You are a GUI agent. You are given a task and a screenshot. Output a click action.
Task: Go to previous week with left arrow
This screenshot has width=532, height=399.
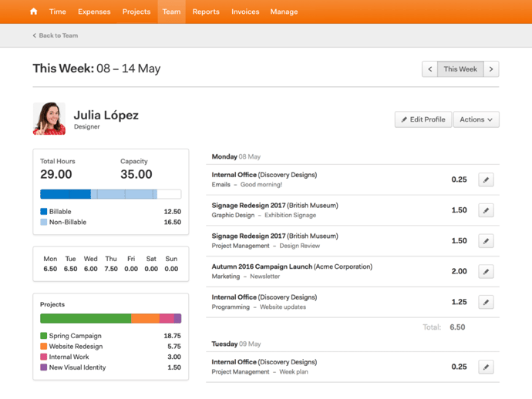pos(430,69)
